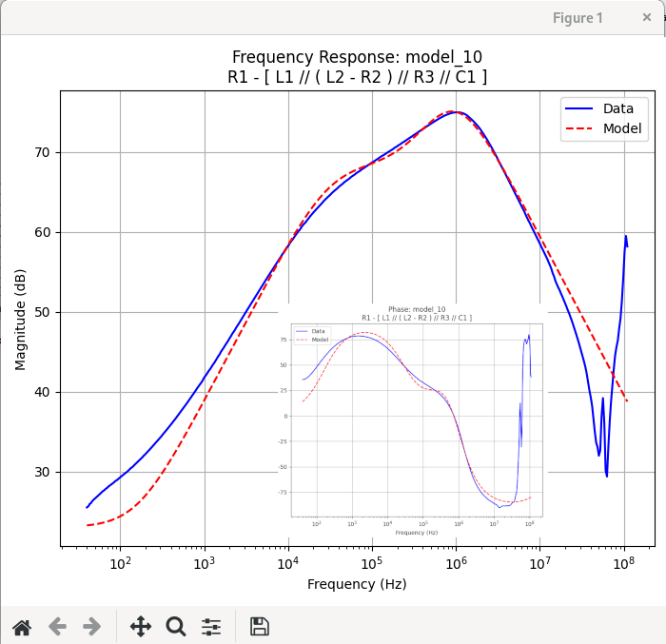Click the blue Data legend line sample
This screenshot has height=644, width=666.
click(578, 108)
